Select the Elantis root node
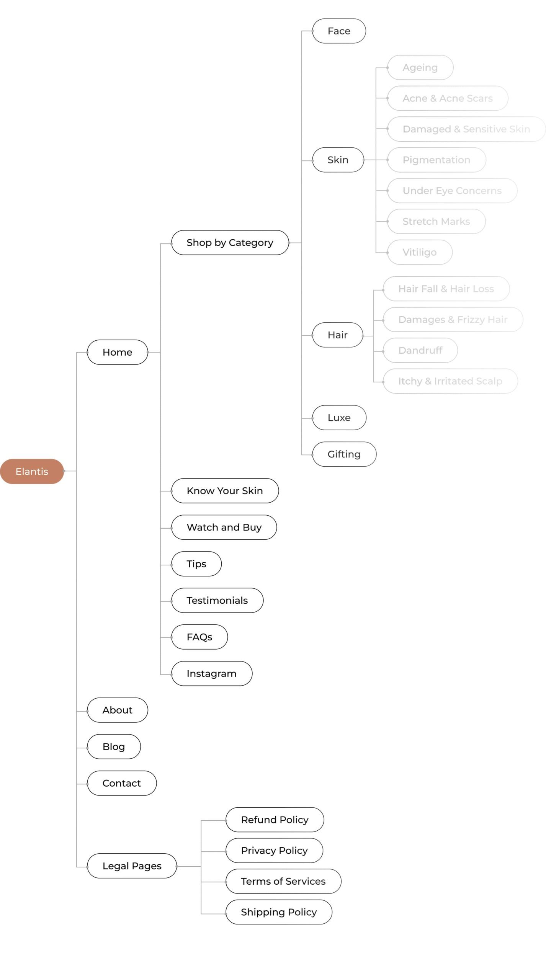546x980 pixels. 32,471
